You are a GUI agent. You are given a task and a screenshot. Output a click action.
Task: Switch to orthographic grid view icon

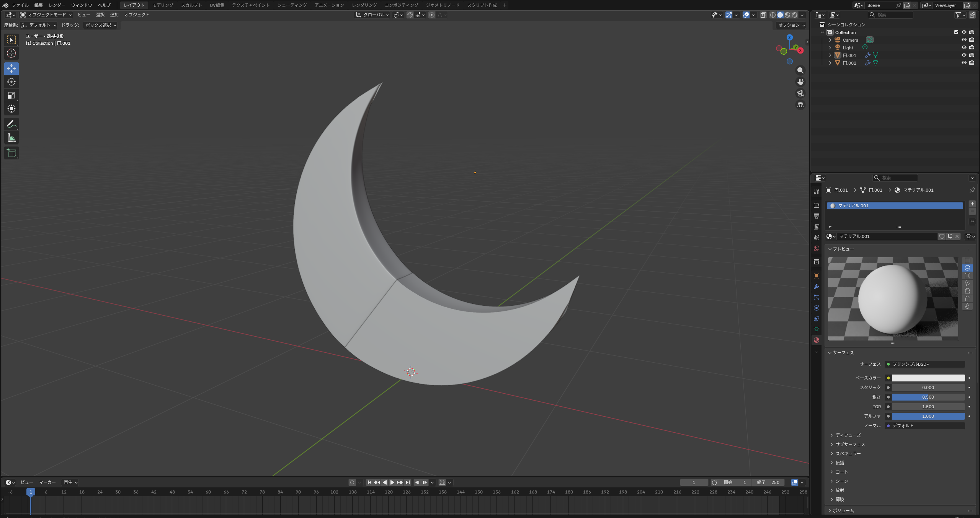tap(800, 105)
